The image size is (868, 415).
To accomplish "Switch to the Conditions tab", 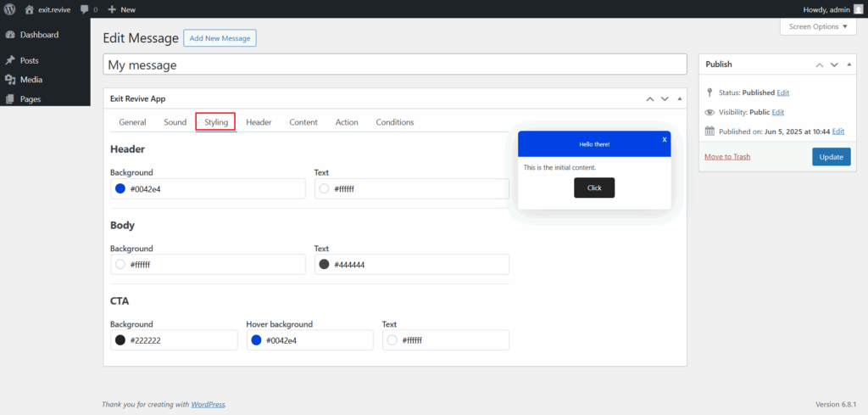I will (394, 122).
